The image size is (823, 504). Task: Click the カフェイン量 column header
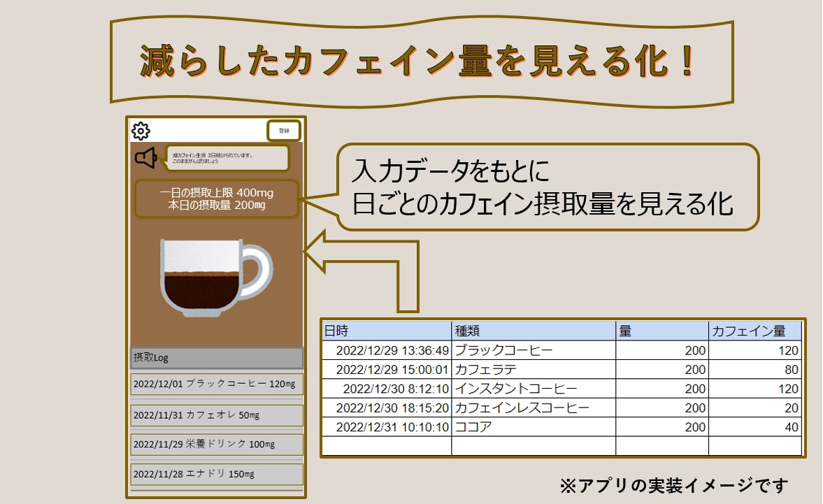[755, 331]
